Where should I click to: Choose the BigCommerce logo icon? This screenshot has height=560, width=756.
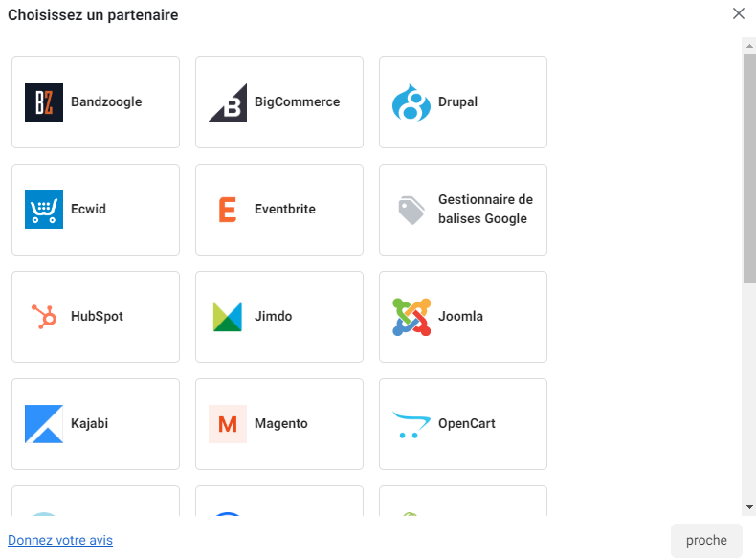pyautogui.click(x=228, y=102)
